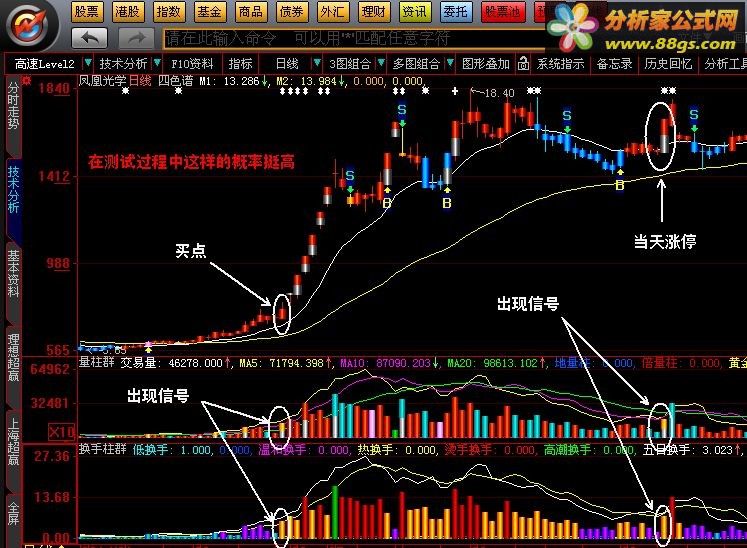Image resolution: width=747 pixels, height=548 pixels.
Task: Click the X10 scale marker on volume axis
Action: tap(61, 432)
